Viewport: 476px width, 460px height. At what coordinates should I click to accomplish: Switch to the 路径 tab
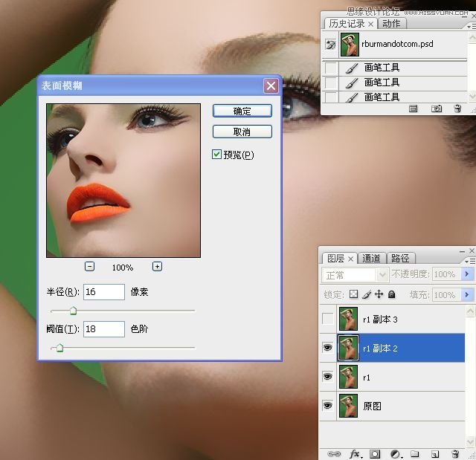click(400, 259)
